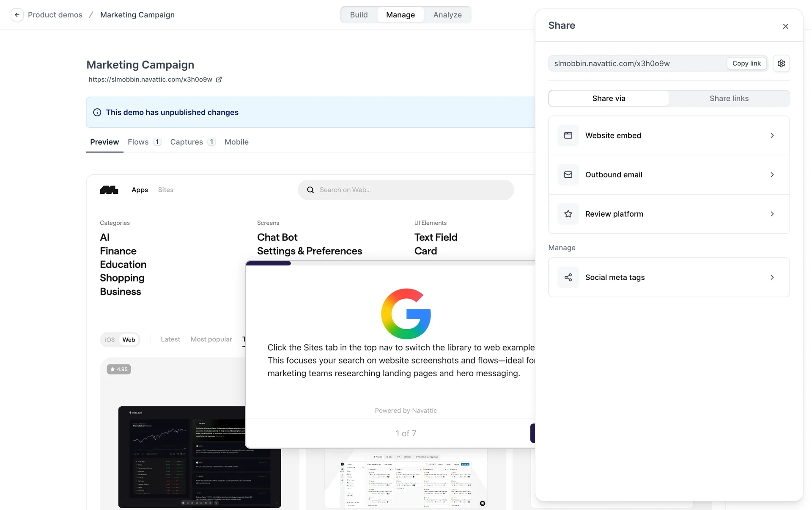Expand the Website embed chevron

(x=772, y=135)
